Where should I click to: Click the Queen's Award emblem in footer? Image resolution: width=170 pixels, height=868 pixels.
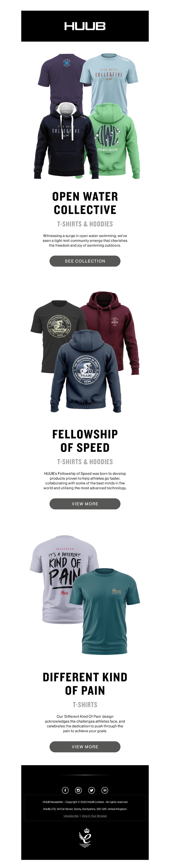(x=85, y=838)
